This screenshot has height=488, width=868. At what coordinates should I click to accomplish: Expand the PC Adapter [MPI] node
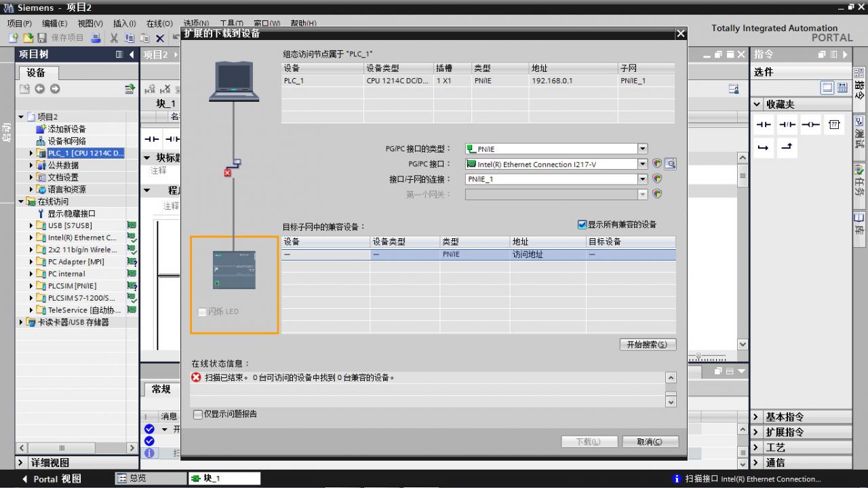point(31,262)
